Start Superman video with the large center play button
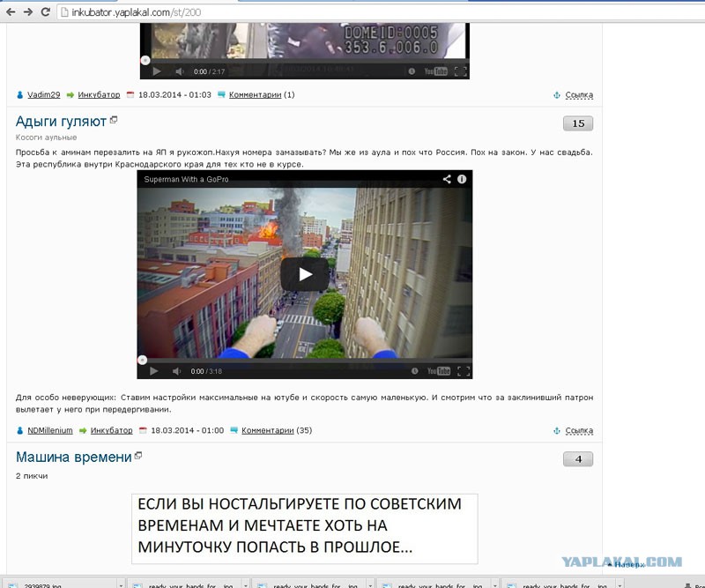The height and width of the screenshot is (588, 705). point(305,274)
